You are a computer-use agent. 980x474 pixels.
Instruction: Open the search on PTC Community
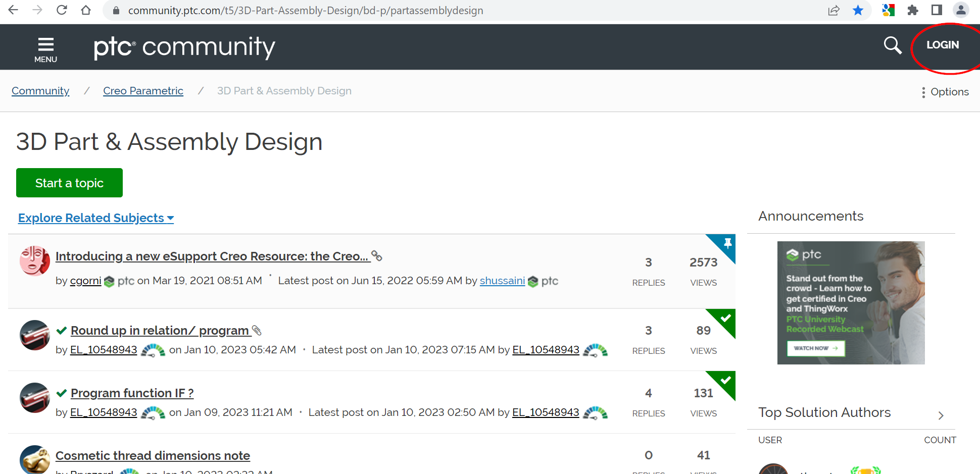892,45
